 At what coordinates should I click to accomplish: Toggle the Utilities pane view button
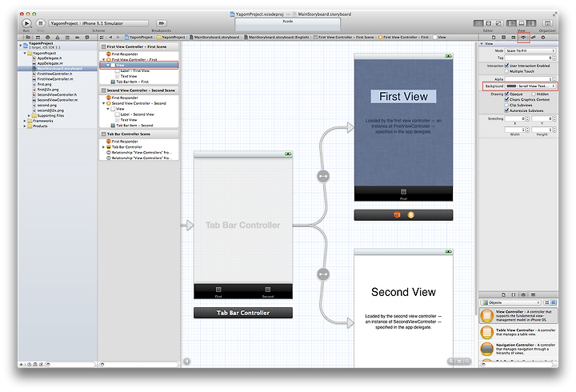(531, 23)
